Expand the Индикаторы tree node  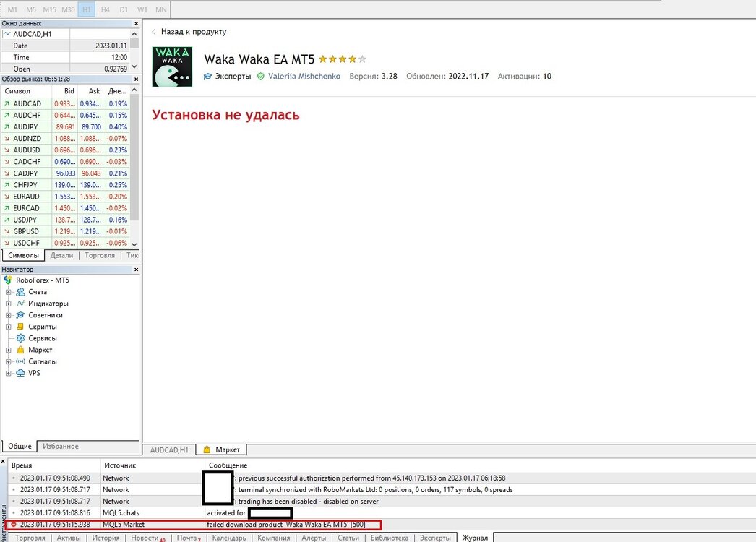tap(8, 304)
